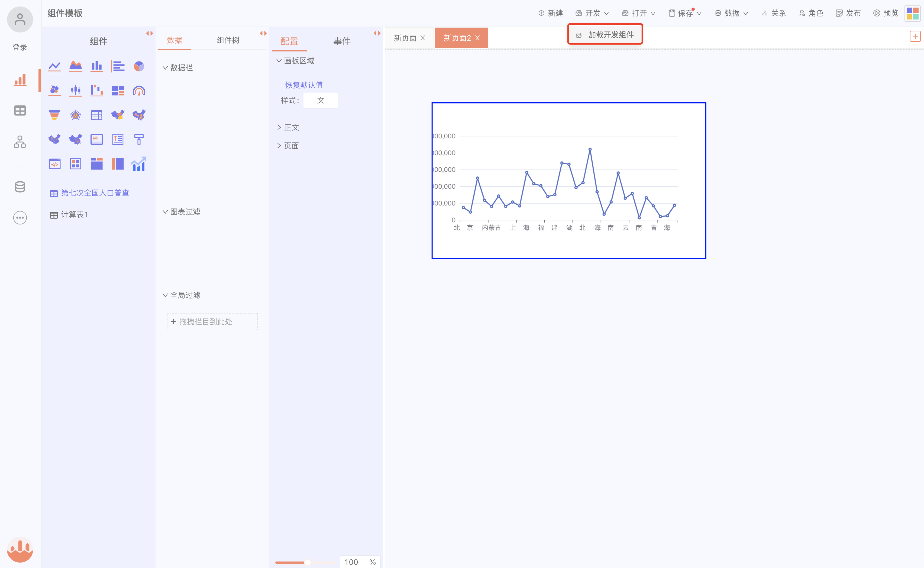This screenshot has height=568, width=924.
Task: Select the China heatmap icon
Action: click(x=139, y=115)
